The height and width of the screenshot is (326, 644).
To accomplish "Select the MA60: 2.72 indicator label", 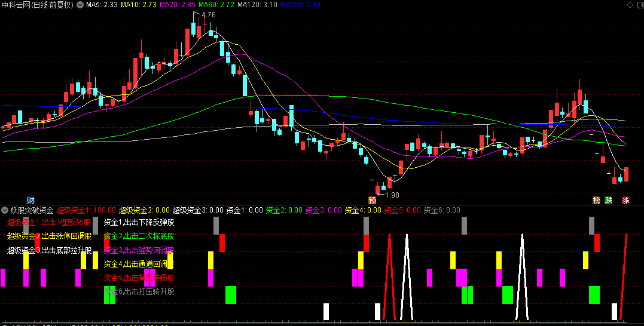I will point(216,5).
